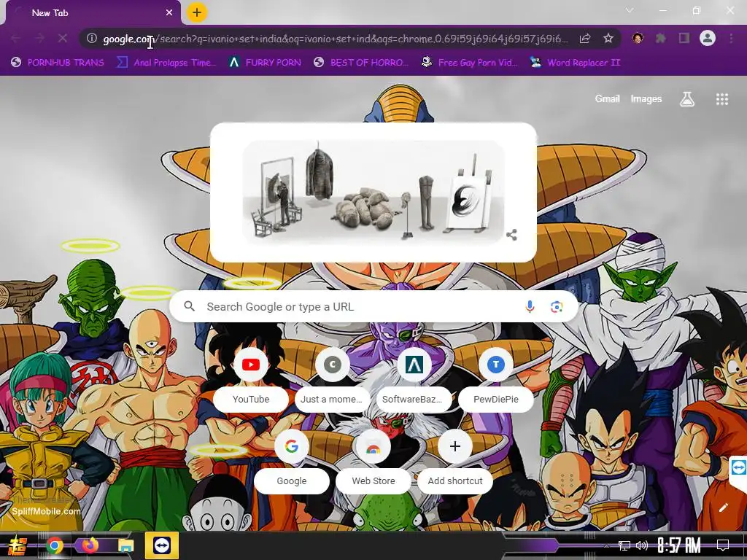Open the BEST OF HORRO... bookmark
This screenshot has width=747, height=560.
click(x=362, y=63)
